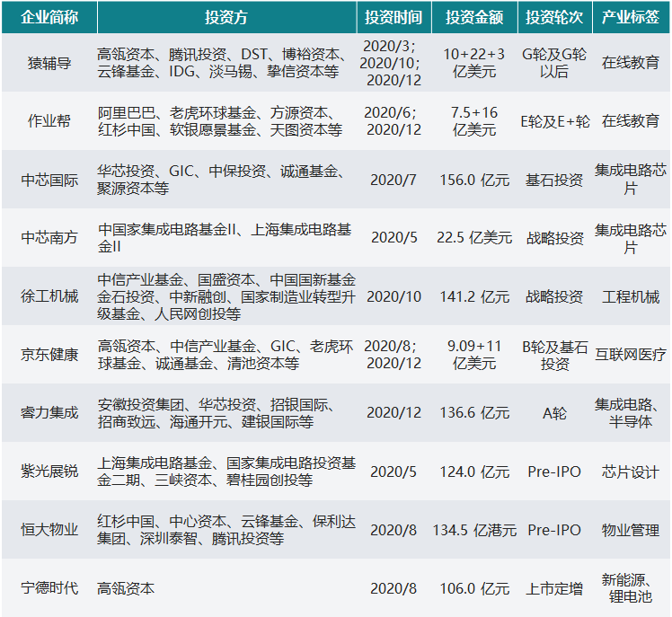
Task: Select investors cell starting 红杉中国、中心资本
Action: click(x=226, y=530)
